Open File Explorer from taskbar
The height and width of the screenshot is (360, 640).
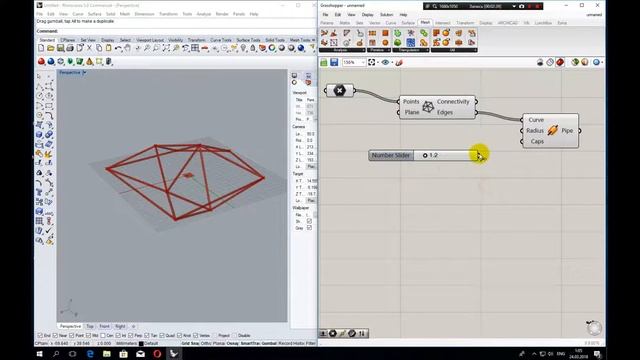coord(107,353)
